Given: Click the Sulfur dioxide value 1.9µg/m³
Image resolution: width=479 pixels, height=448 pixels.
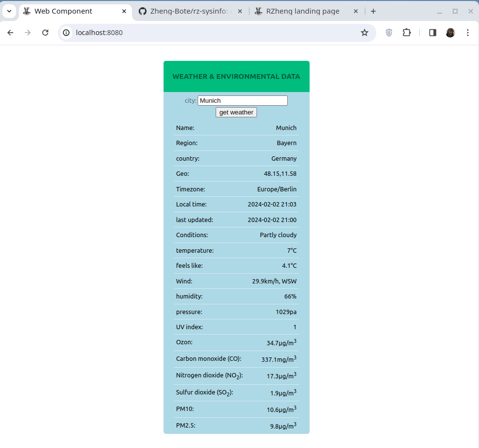Looking at the screenshot, I should point(283,392).
